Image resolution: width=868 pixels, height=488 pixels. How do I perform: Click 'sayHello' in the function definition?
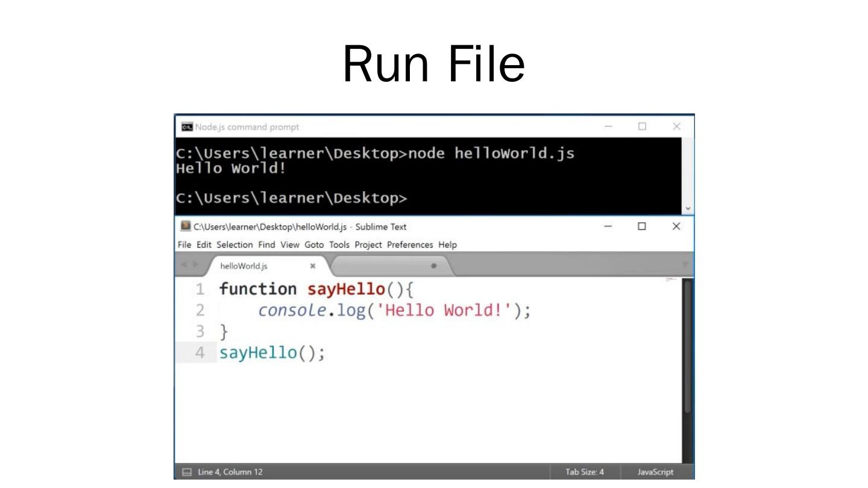coord(346,289)
